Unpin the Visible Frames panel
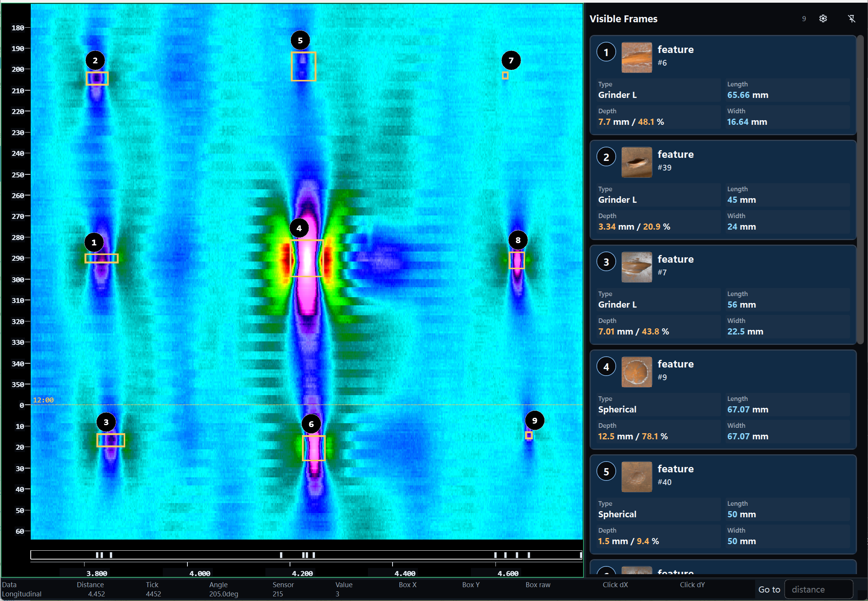 (x=851, y=18)
